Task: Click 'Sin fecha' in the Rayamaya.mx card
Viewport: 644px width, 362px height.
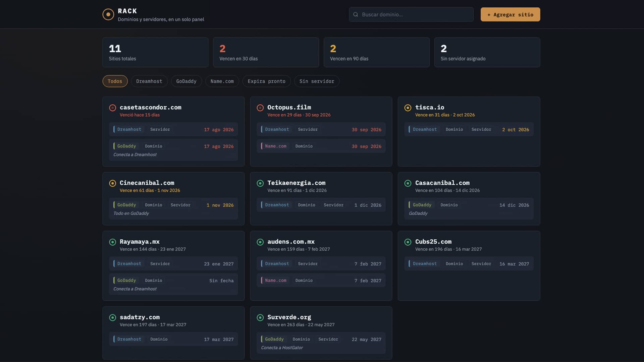Action: [221, 281]
